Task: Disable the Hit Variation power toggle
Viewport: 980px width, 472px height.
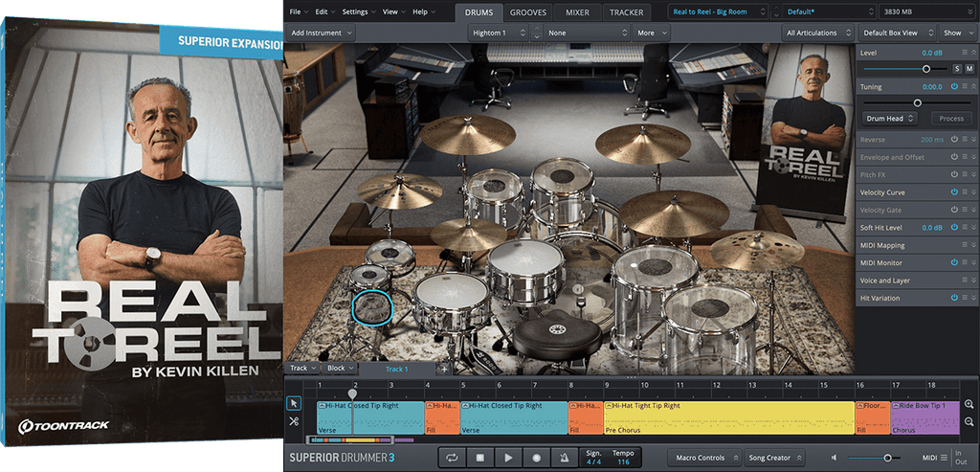Action: (x=954, y=298)
